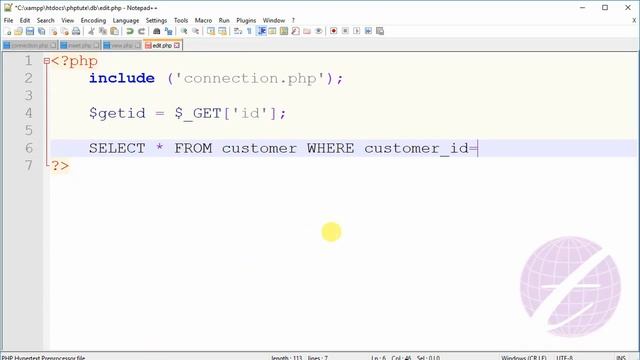The width and height of the screenshot is (640, 360).
Task: Click the Open file toolbar icon
Action: pyautogui.click(x=18, y=31)
